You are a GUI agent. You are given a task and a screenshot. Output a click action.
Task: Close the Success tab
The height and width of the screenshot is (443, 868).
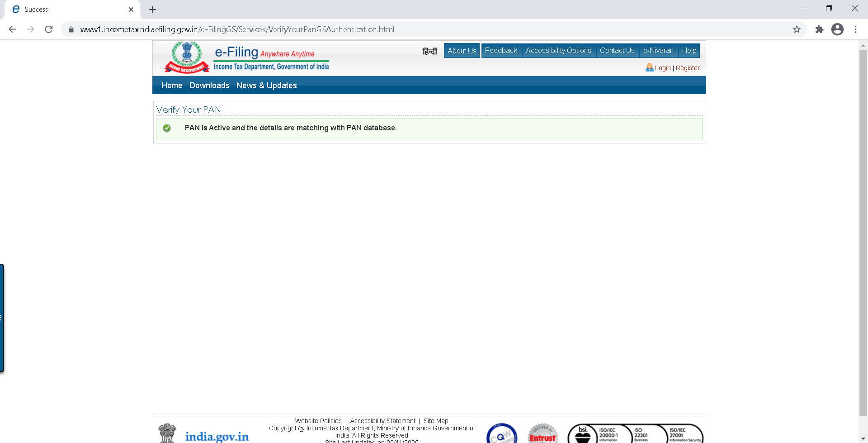(x=131, y=10)
